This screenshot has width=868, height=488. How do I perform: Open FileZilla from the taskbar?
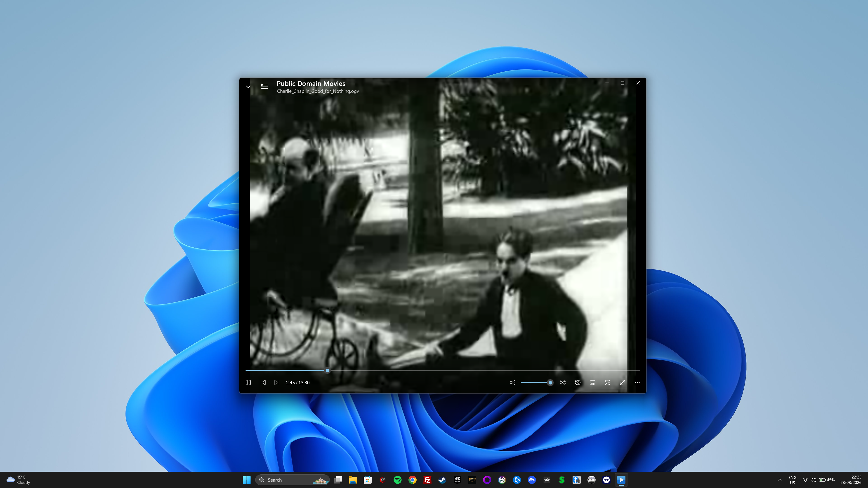tap(427, 480)
